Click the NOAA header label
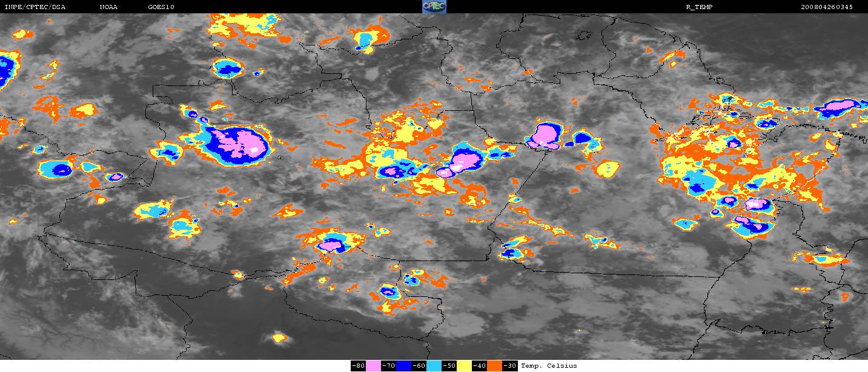Screen dimensions: 868x372 [x=109, y=7]
